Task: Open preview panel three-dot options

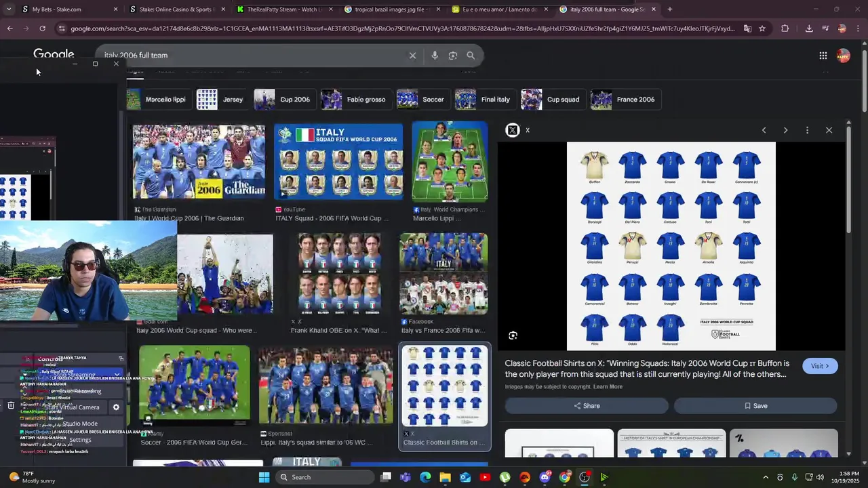Action: (x=807, y=130)
